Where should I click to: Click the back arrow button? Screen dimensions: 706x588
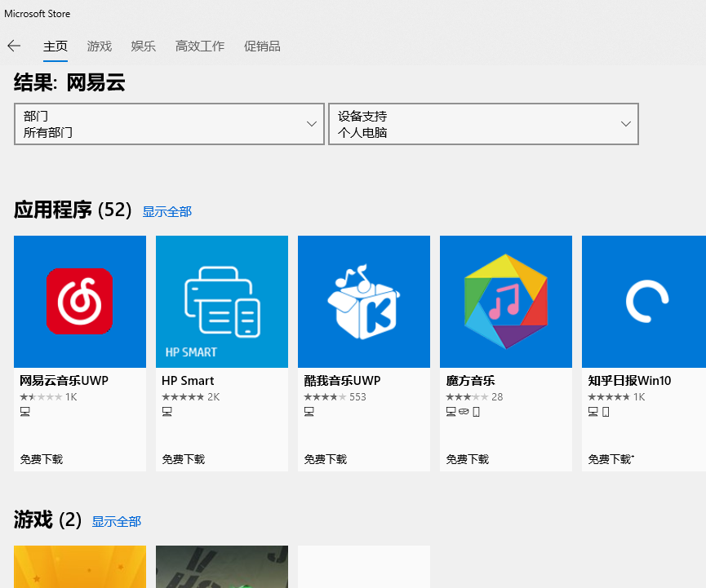click(x=14, y=46)
